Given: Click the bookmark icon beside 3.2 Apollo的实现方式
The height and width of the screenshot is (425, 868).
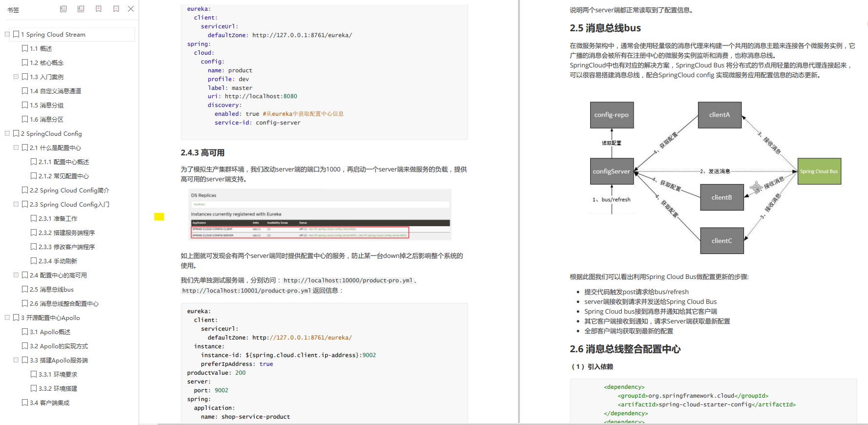Looking at the screenshot, I should pyautogui.click(x=25, y=346).
